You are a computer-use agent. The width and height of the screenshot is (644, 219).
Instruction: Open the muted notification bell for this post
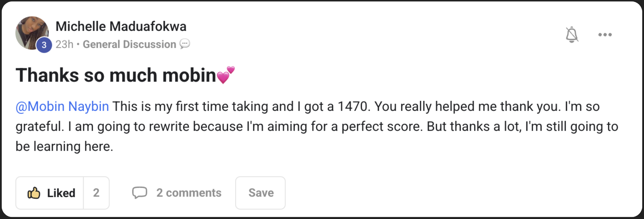(x=572, y=35)
